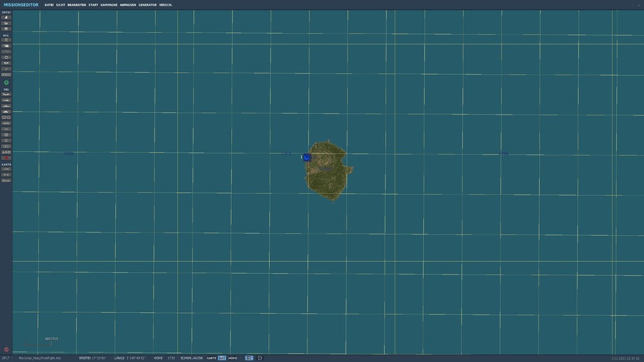Click the brackets icon in status bar
Viewport: 644px width, 362px height.
[260, 358]
